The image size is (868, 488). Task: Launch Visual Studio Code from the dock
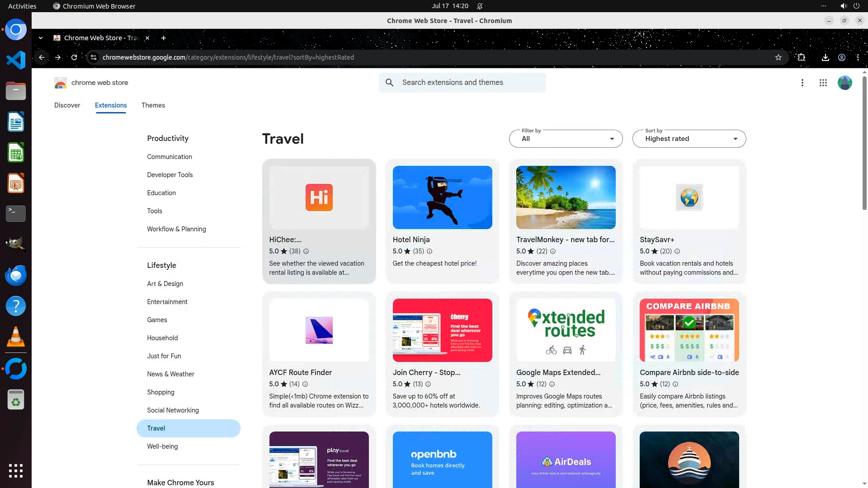[16, 60]
